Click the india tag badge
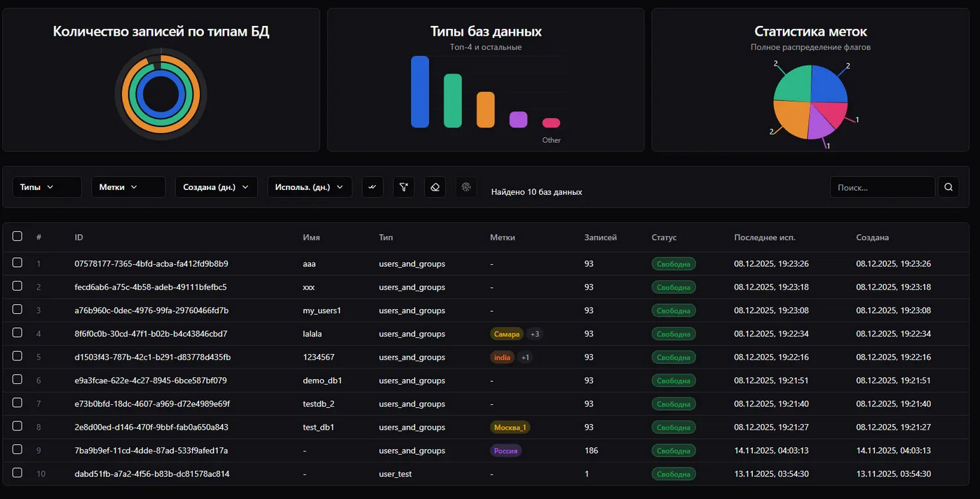The width and height of the screenshot is (980, 499). [502, 357]
